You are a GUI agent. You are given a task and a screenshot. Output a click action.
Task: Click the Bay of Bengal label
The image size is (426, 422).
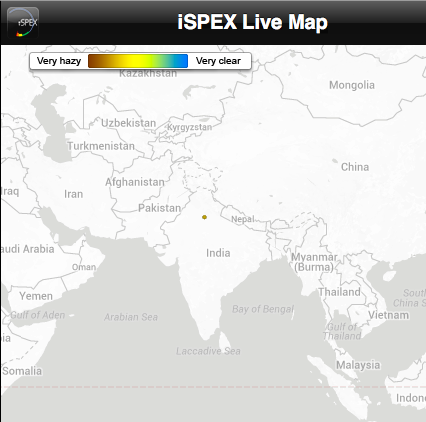point(263,309)
